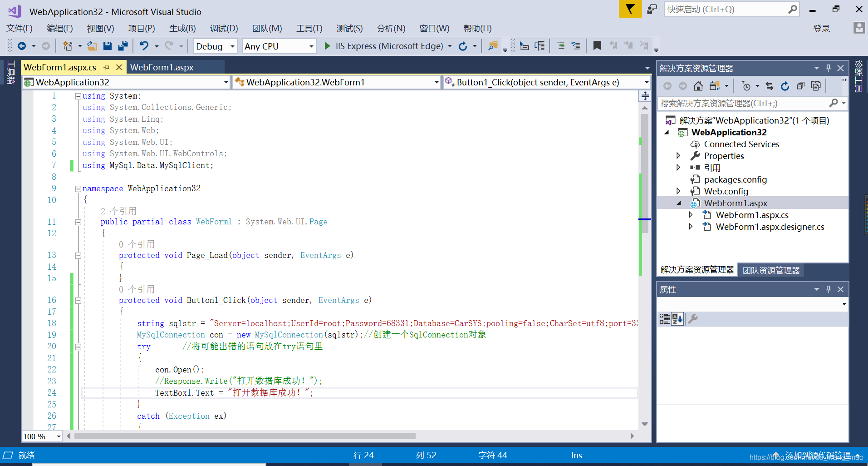Select WebForm1.aspx.designer.cs in Solution Explorer
Image resolution: width=868 pixels, height=466 pixels.
pos(770,227)
